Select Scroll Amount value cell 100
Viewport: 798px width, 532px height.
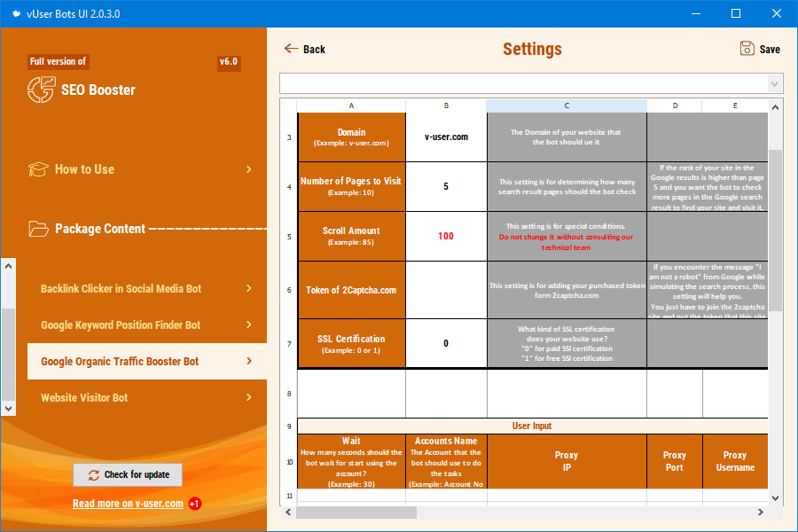pyautogui.click(x=446, y=236)
